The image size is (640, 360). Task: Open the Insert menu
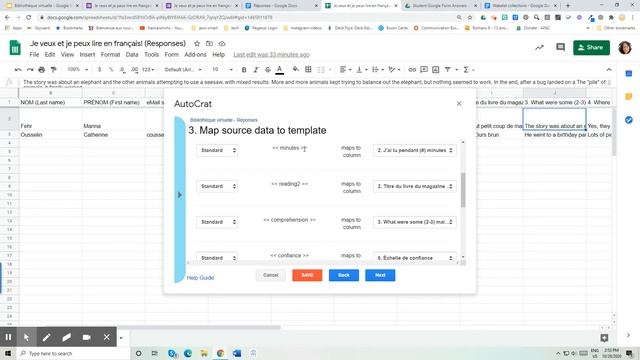(x=87, y=55)
